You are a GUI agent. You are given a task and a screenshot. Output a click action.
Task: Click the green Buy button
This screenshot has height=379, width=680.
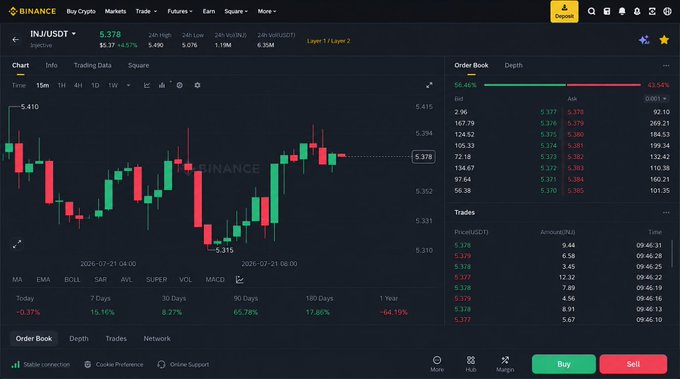[564, 364]
